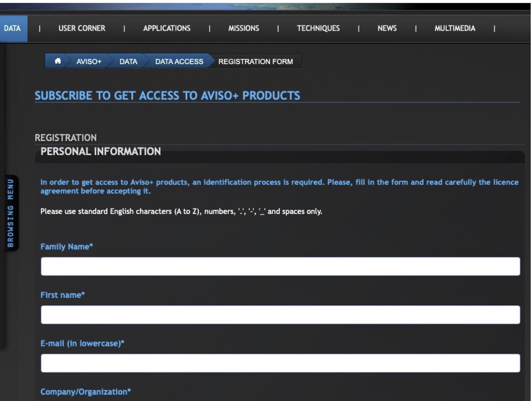532x401 pixels.
Task: Navigate to DATA breadcrumb link
Action: (x=128, y=62)
